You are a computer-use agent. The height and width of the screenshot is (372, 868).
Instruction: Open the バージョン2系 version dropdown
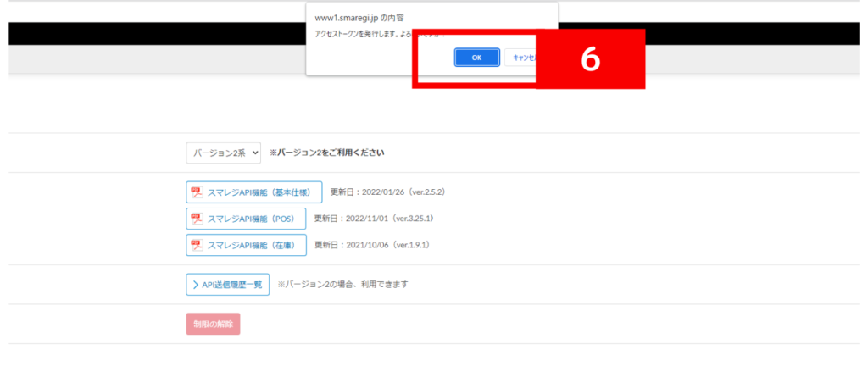tap(223, 153)
